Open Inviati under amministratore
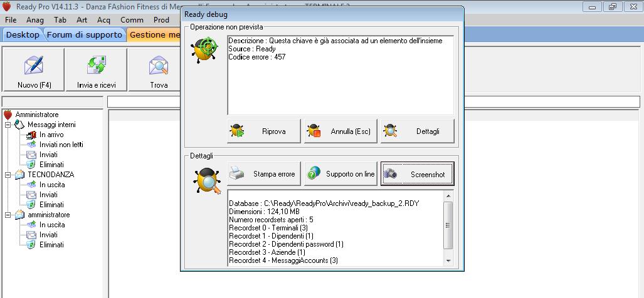 coord(48,235)
